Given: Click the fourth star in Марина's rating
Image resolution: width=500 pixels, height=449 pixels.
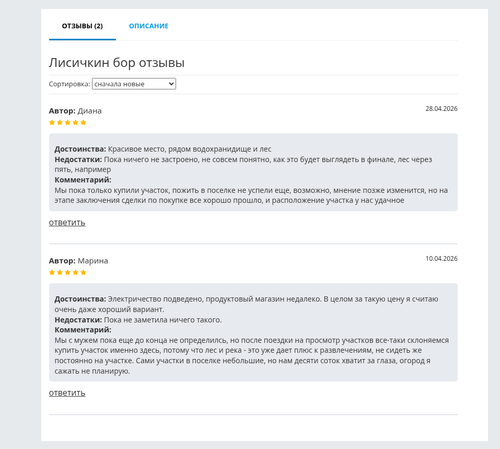Looking at the screenshot, I should pyautogui.click(x=75, y=272).
